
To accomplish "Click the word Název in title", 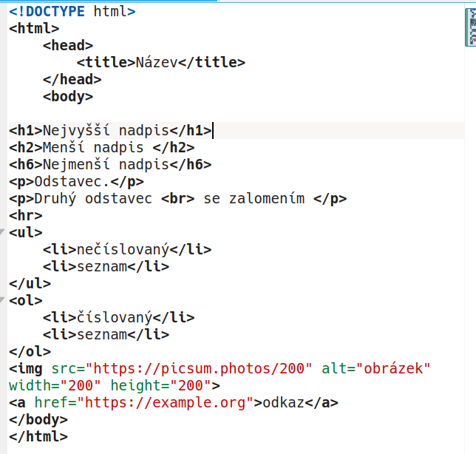I will pos(156,63).
